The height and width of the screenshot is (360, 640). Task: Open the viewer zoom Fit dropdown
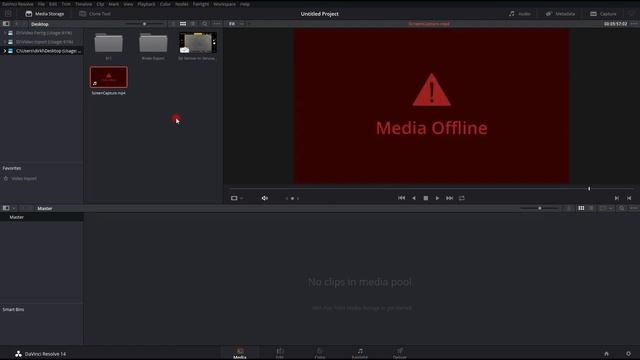click(236, 24)
